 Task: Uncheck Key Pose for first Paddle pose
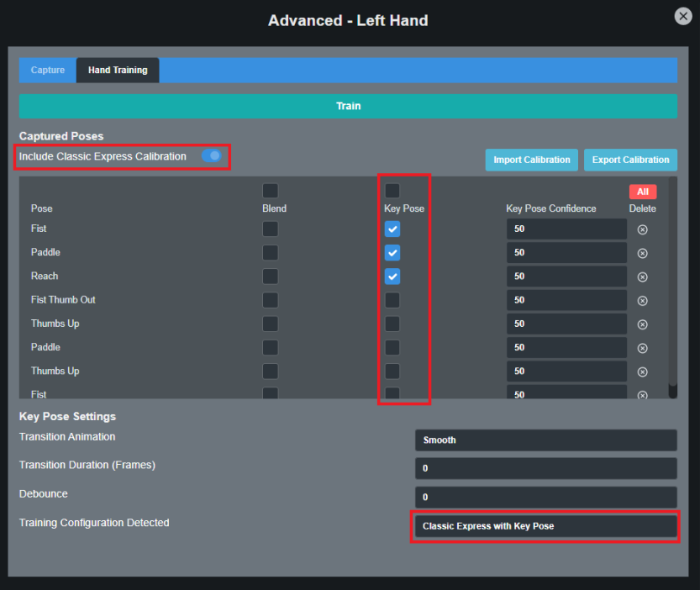click(x=392, y=253)
